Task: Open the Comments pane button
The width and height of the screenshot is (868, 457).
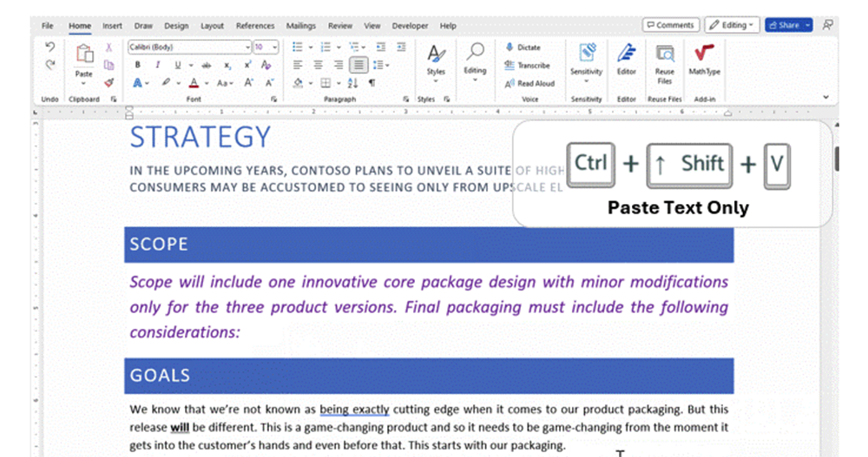Action: 671,25
